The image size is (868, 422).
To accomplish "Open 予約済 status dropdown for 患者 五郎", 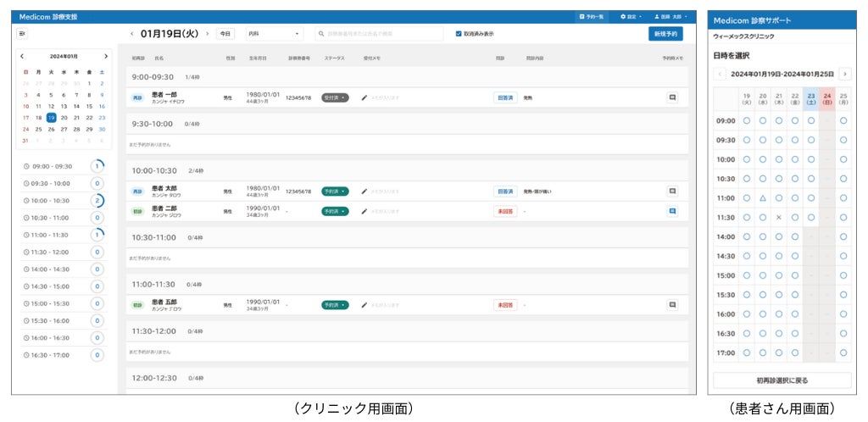I will tap(335, 305).
